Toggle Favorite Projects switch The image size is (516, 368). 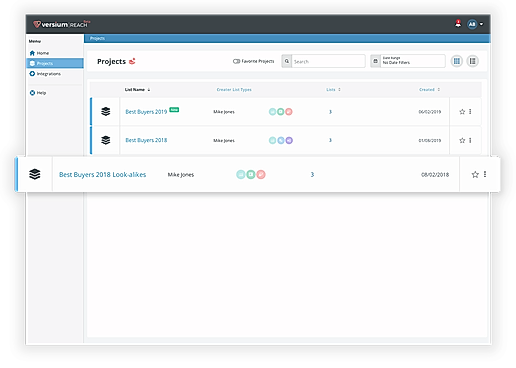236,61
